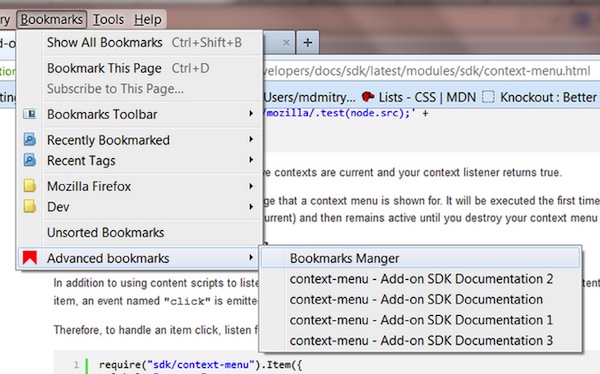
Task: Open the Users/mdmitry... toolbar bookmark
Action: pos(309,98)
